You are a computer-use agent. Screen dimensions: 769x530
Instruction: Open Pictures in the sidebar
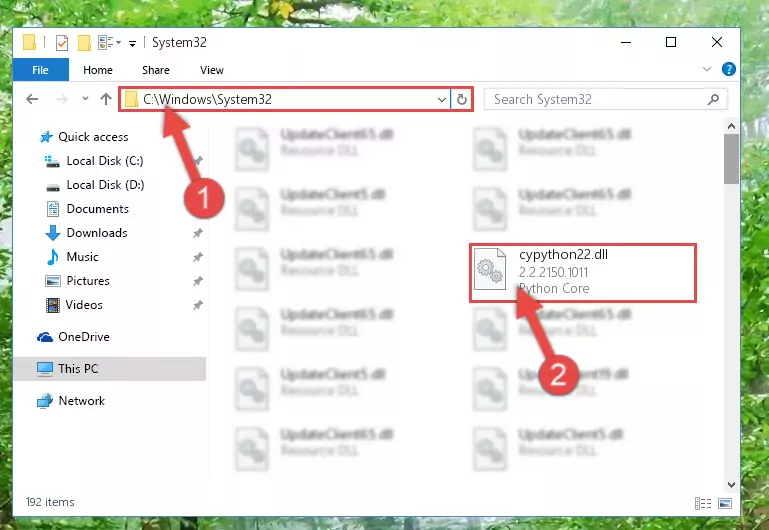click(87, 281)
